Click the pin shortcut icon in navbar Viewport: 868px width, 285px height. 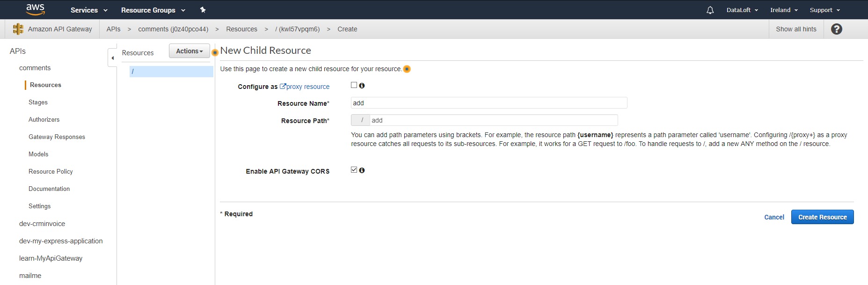(203, 10)
